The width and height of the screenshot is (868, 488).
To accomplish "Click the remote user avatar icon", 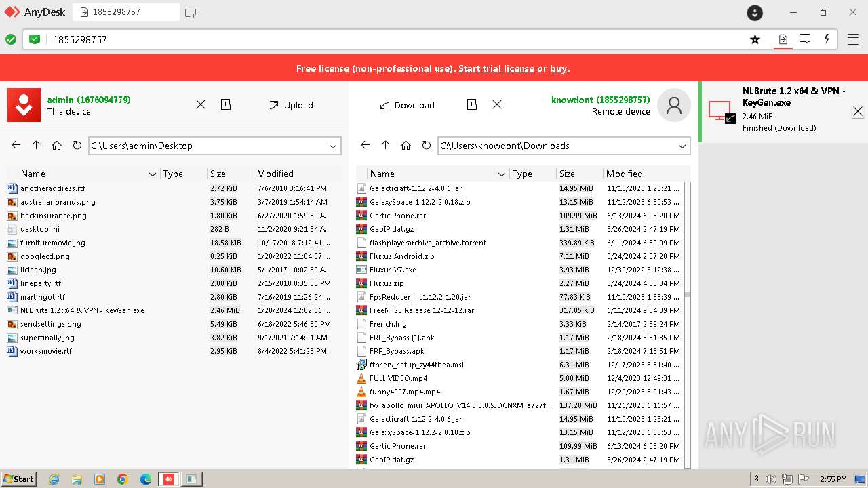I will point(674,105).
